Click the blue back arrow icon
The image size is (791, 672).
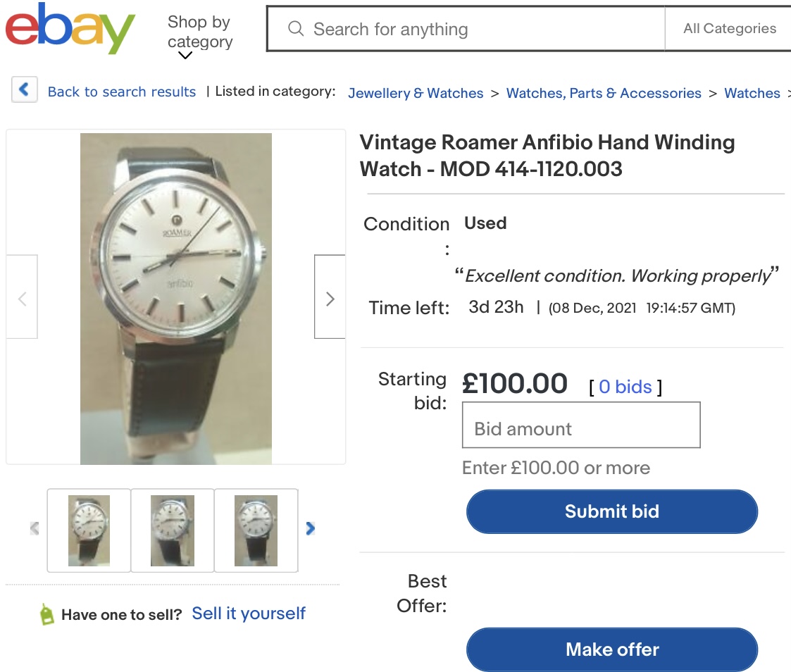coord(24,90)
